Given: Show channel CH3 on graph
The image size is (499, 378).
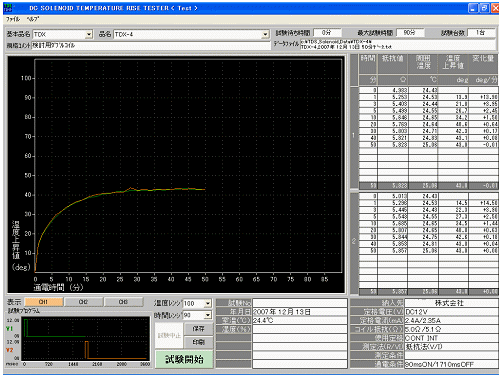Looking at the screenshot, I should (x=123, y=302).
